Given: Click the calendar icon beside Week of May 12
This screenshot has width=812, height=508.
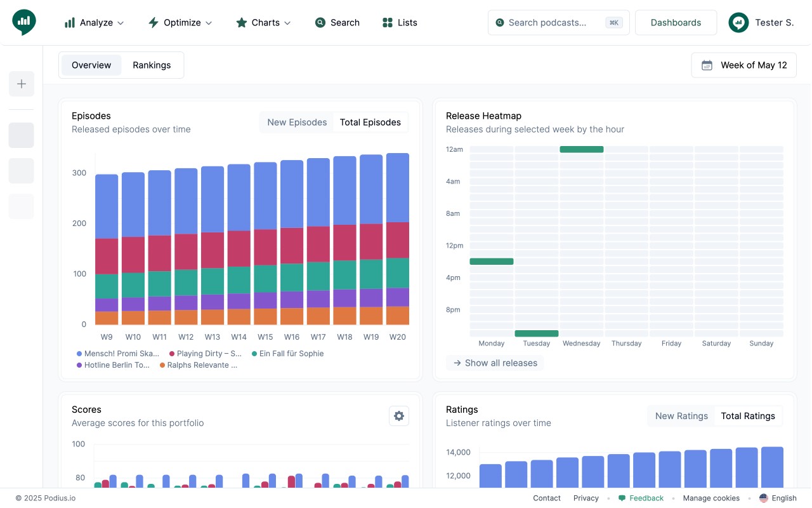Looking at the screenshot, I should click(707, 65).
